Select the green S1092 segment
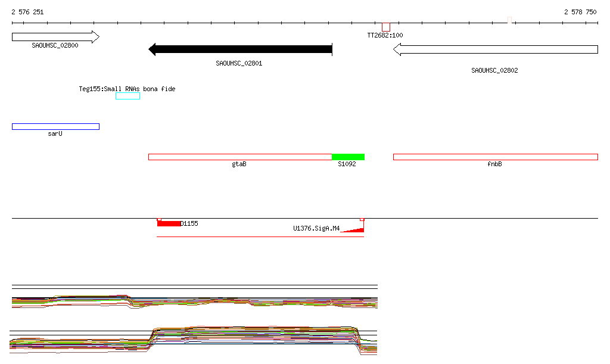 pos(348,157)
